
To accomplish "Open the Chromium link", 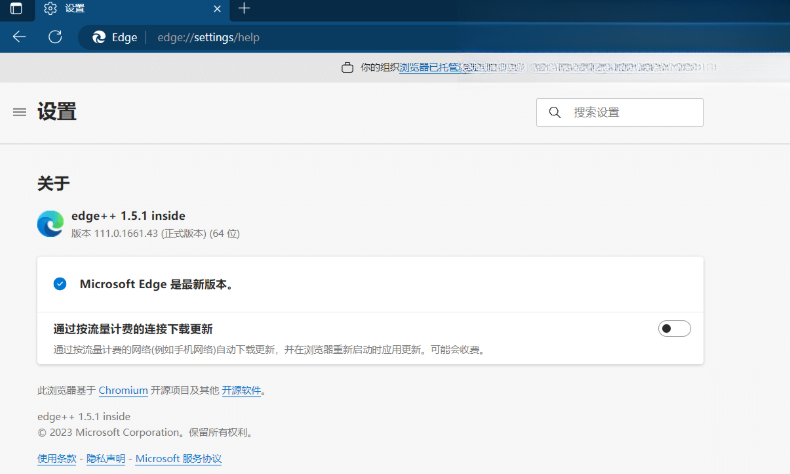I will coord(123,390).
